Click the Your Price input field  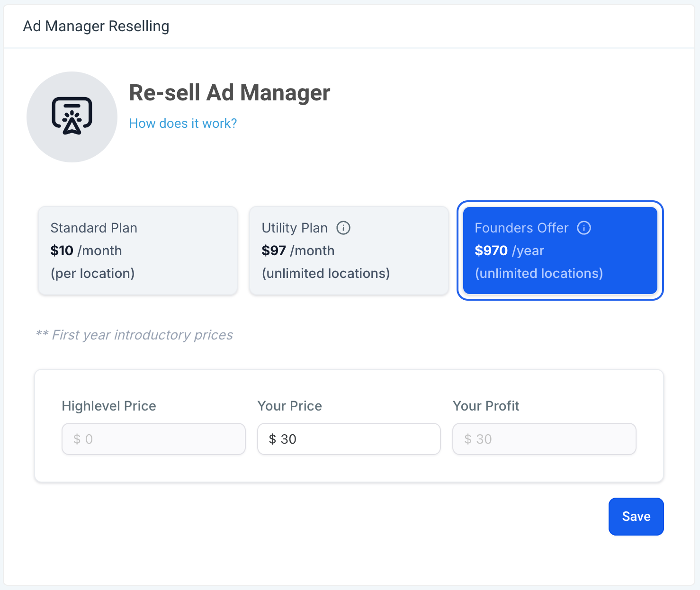[349, 439]
